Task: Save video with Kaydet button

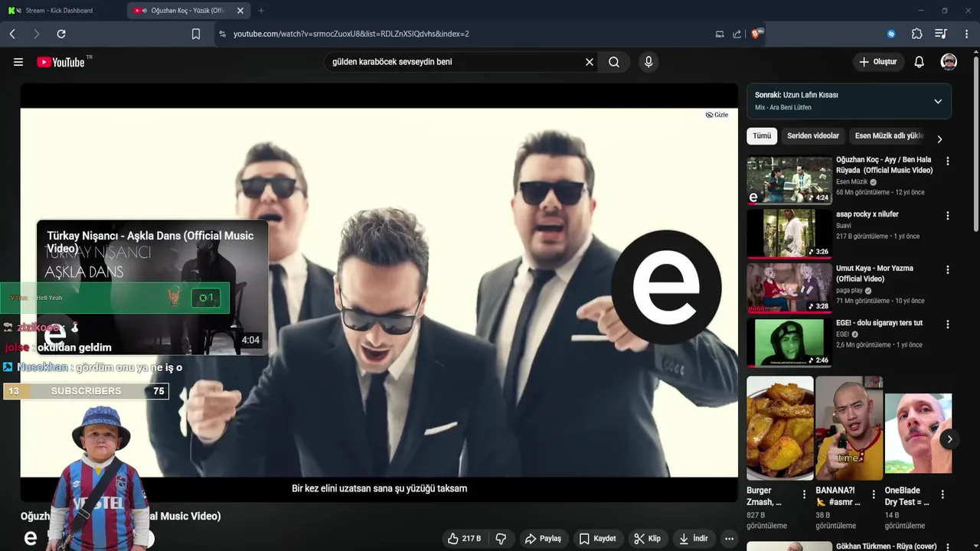Action: coord(597,539)
